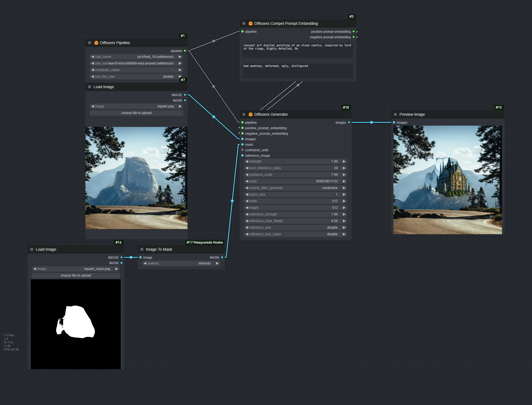Collapse the Preview Image node with its title square
This screenshot has height=405, width=532.
[x=395, y=114]
